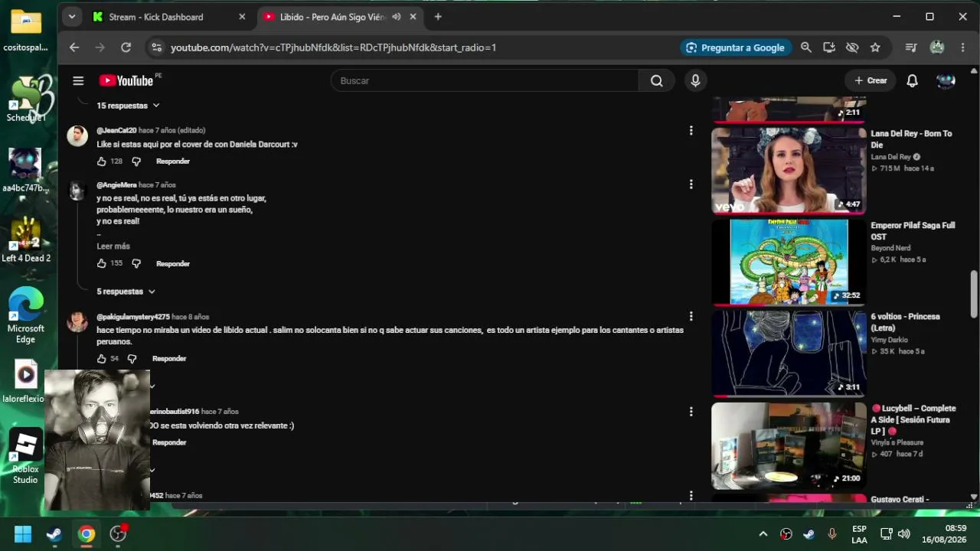View site information icon in address bar
This screenshot has height=551, width=980.
pos(156,47)
